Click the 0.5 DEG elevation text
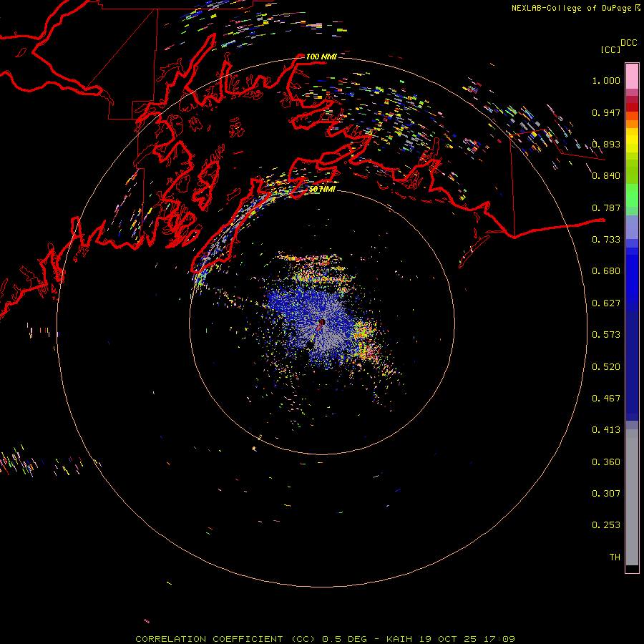 tap(345, 639)
